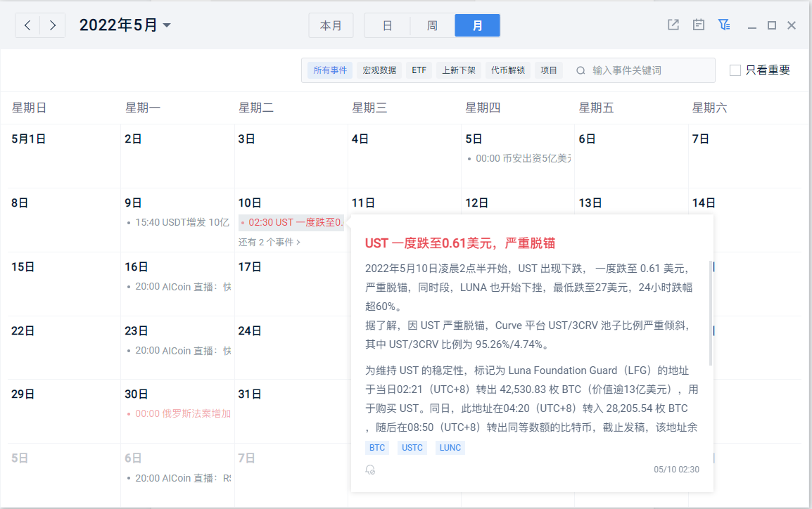Open the 00:00 俄罗斯法案 event on 30日
Viewport: 812px width, 509px height.
[x=178, y=414]
